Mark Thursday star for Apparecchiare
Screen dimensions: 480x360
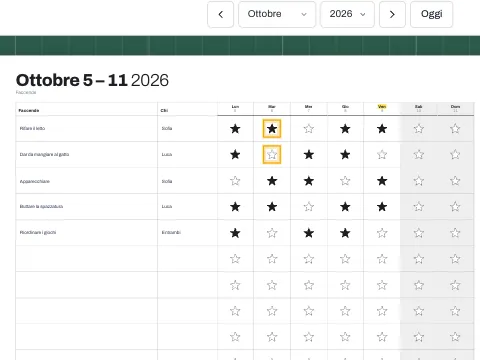point(345,181)
